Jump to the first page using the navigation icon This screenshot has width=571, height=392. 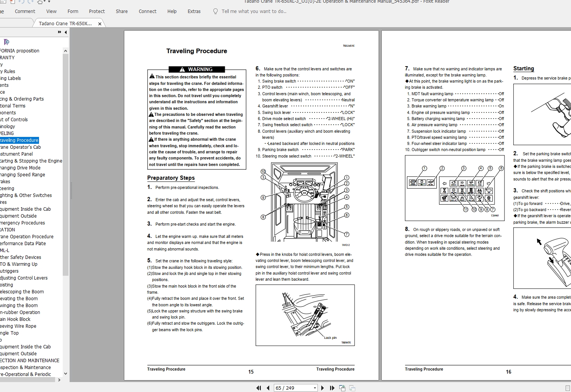tap(259, 388)
